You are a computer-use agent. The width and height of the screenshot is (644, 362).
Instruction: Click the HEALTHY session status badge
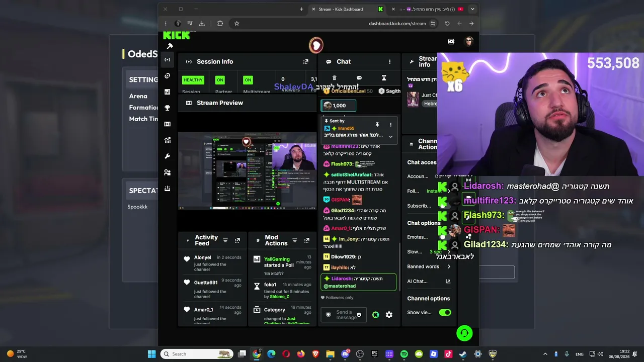click(x=193, y=80)
